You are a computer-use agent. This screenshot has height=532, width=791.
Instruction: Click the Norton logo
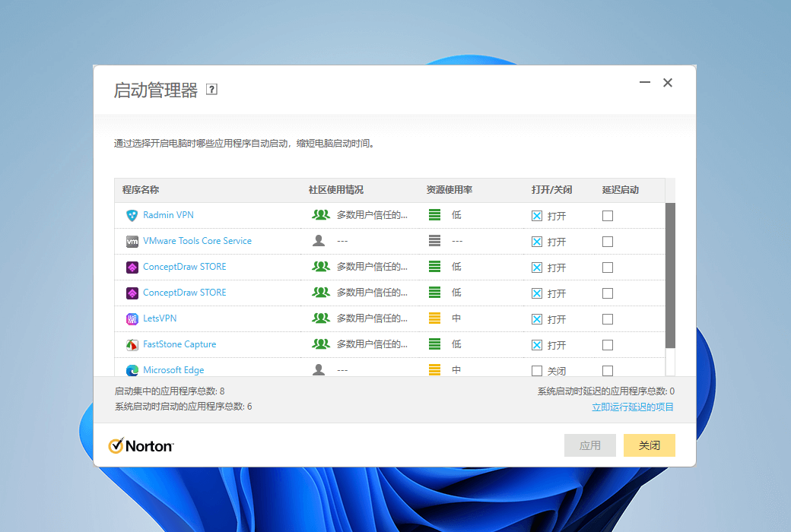(141, 446)
